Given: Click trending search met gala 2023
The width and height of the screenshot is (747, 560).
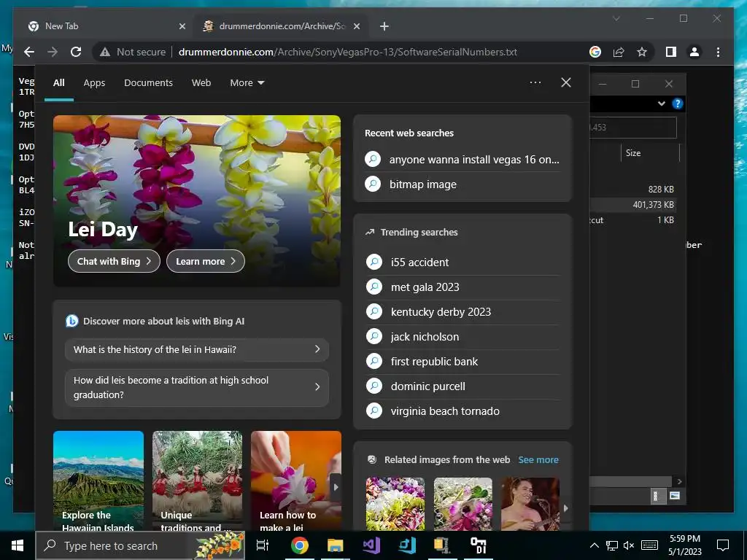Looking at the screenshot, I should click(x=462, y=287).
